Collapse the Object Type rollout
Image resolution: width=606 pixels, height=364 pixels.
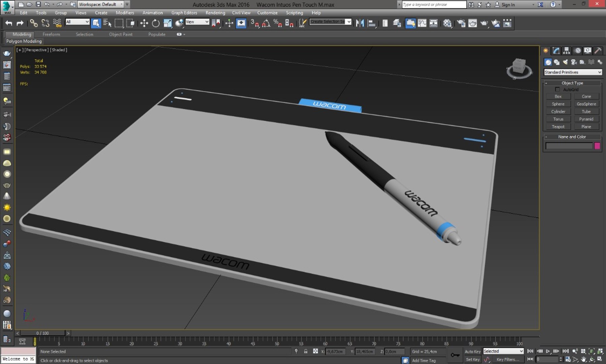[x=572, y=83]
